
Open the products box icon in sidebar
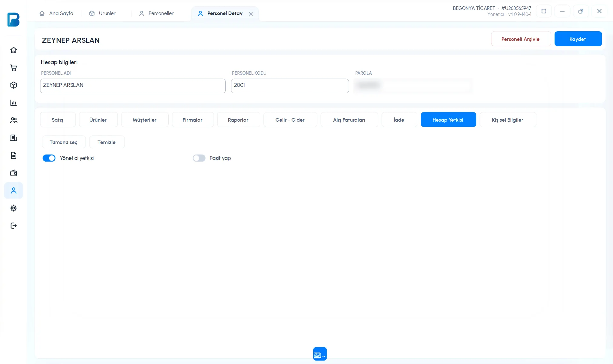[13, 85]
